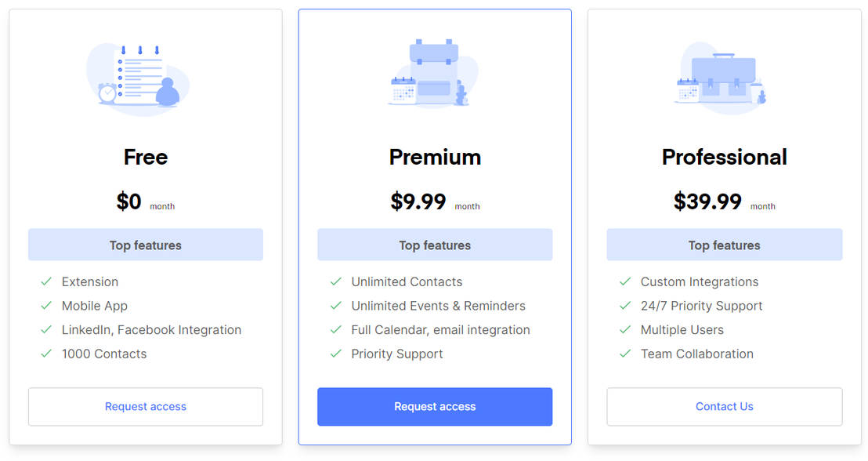Click the checkmark beside Unlimited Contacts

tap(335, 281)
